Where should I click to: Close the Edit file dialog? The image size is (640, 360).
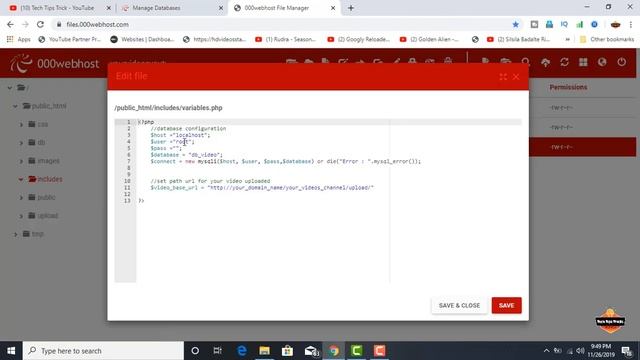tap(516, 77)
